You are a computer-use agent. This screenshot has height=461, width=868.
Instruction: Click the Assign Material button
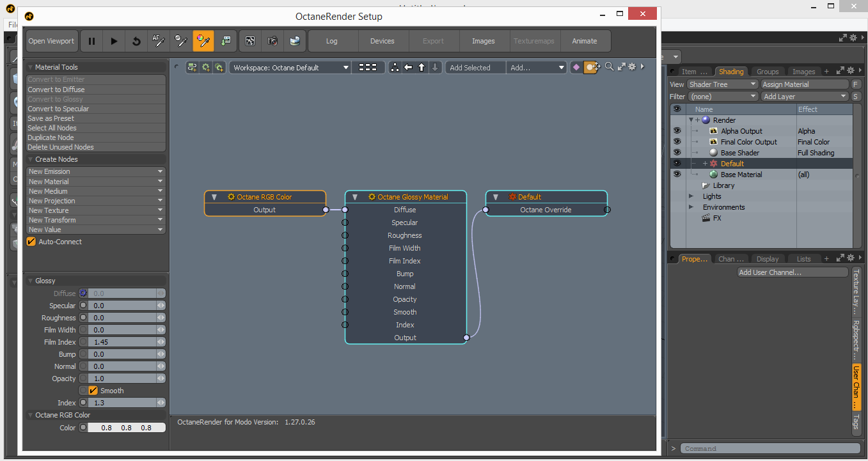click(805, 84)
